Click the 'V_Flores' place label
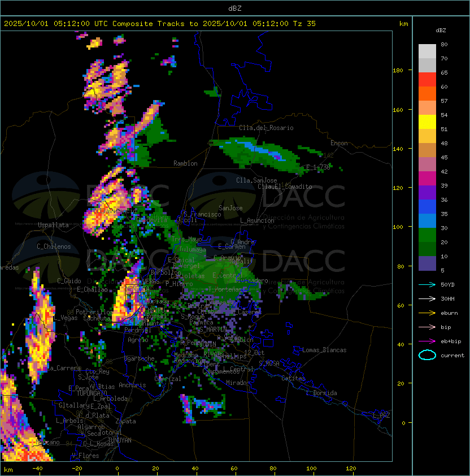This screenshot has height=476, width=470. [x=85, y=456]
